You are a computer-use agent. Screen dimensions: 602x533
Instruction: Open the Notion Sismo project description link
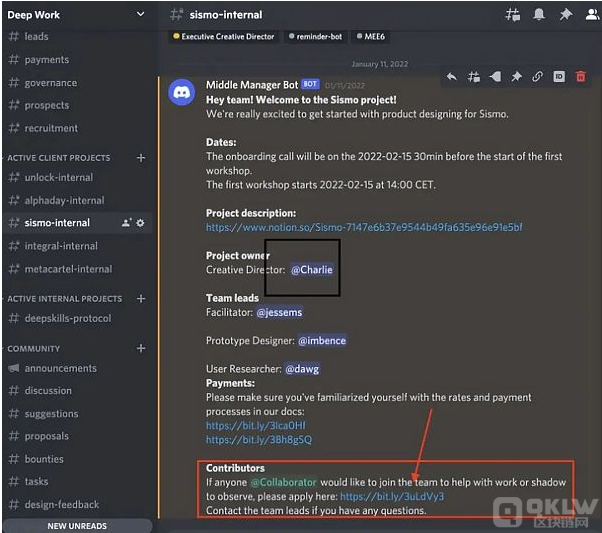(364, 227)
